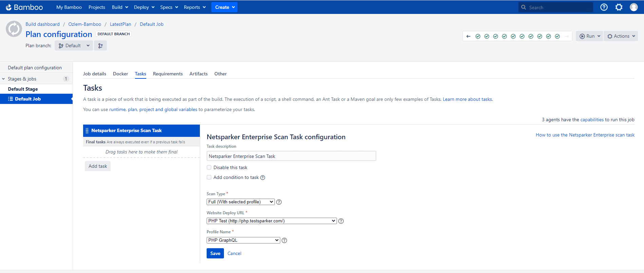Click the create plan branch icon
644x273 pixels.
pyautogui.click(x=100, y=45)
